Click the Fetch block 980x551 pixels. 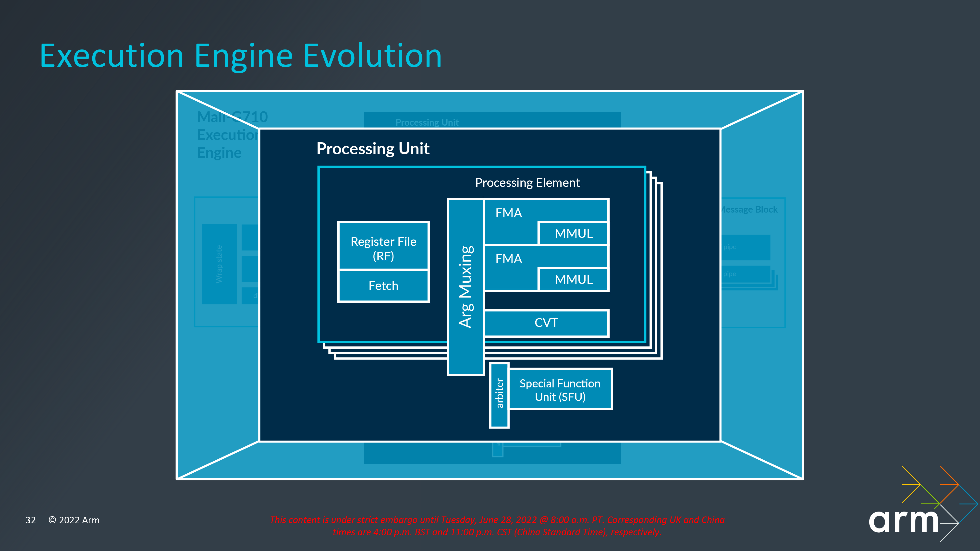click(x=383, y=286)
